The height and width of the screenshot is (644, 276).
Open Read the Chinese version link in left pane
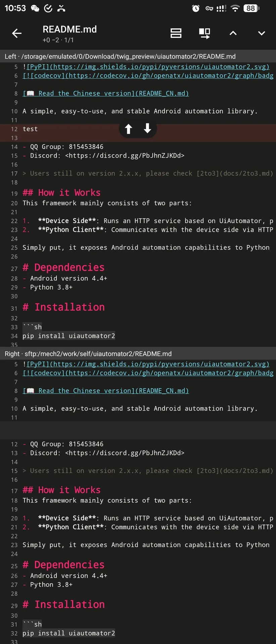coord(106,94)
